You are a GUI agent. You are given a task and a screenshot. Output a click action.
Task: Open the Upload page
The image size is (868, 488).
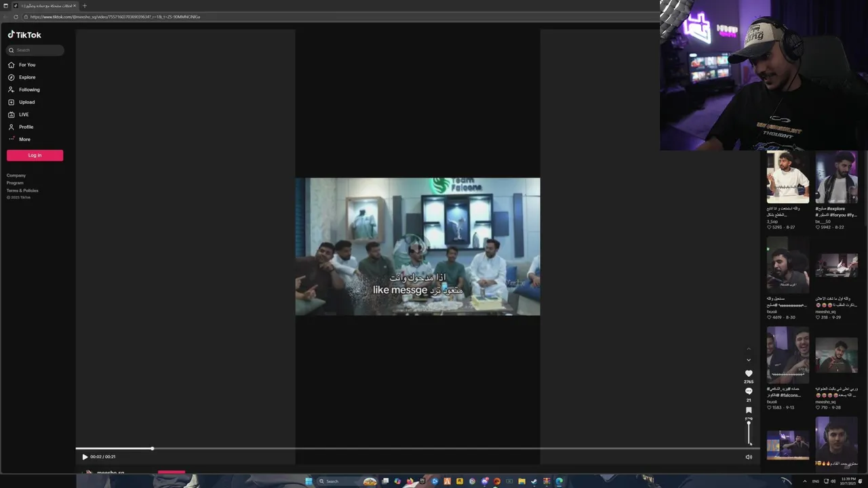click(x=26, y=102)
